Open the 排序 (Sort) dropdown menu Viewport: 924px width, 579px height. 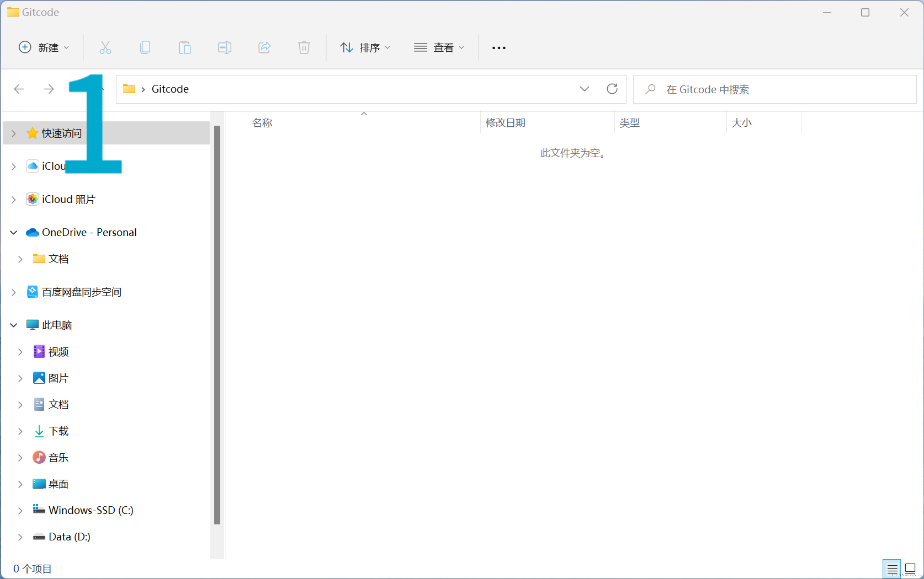coord(365,48)
